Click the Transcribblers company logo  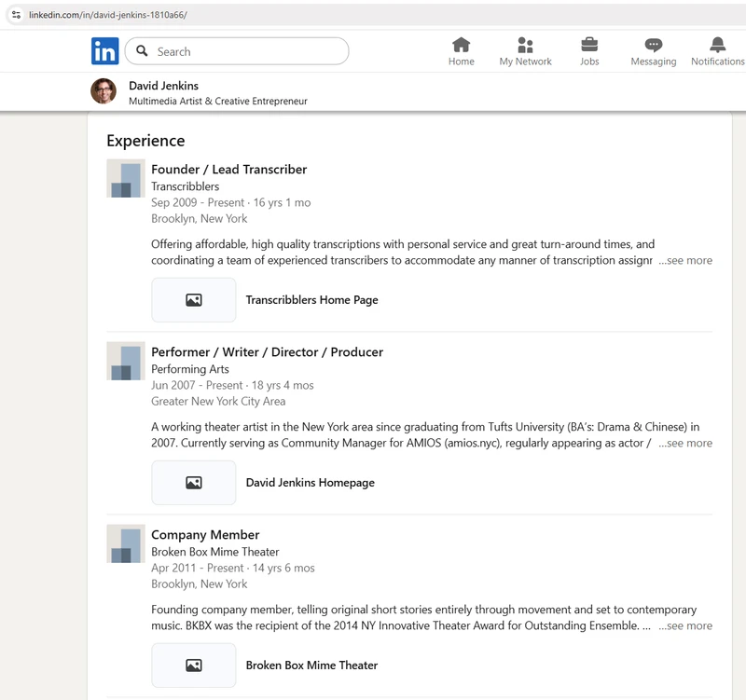[125, 178]
